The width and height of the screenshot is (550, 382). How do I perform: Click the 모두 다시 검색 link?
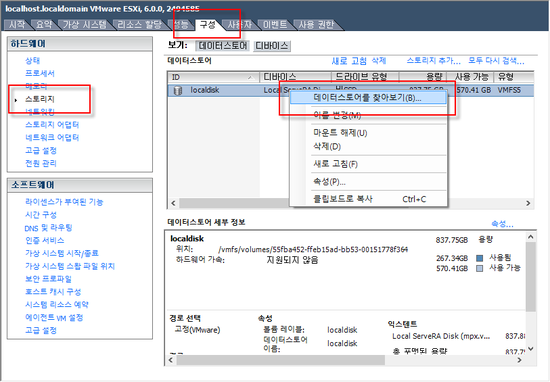[496, 61]
